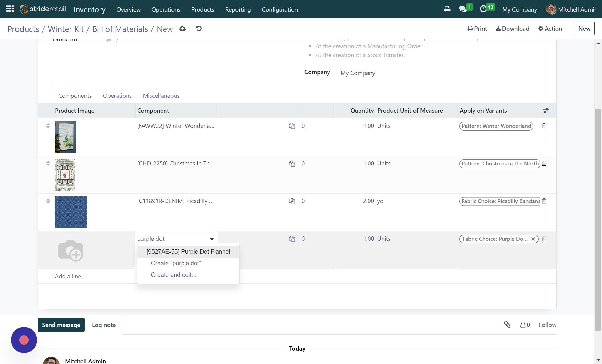602x364 pixels.
Task: Switch to the Miscellaneous tab
Action: click(x=161, y=96)
